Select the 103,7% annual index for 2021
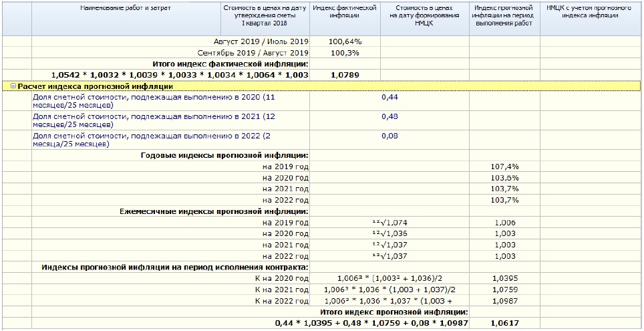The width and height of the screenshot is (644, 331). [x=504, y=189]
